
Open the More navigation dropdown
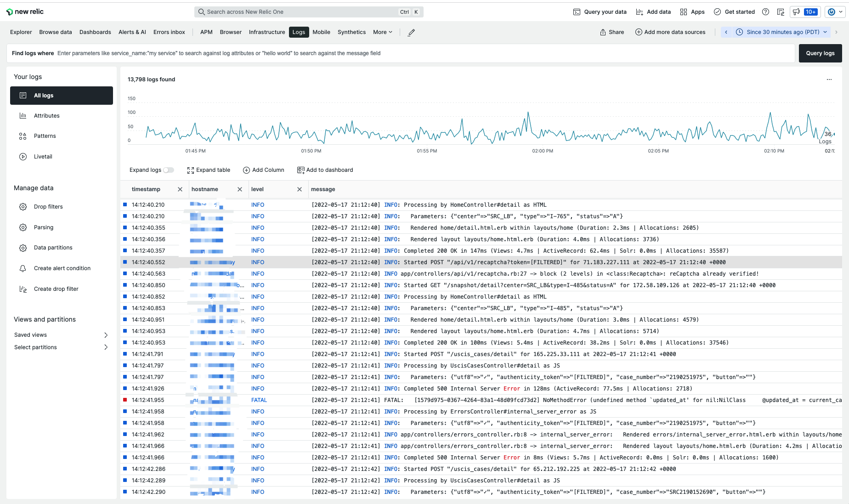click(x=383, y=32)
